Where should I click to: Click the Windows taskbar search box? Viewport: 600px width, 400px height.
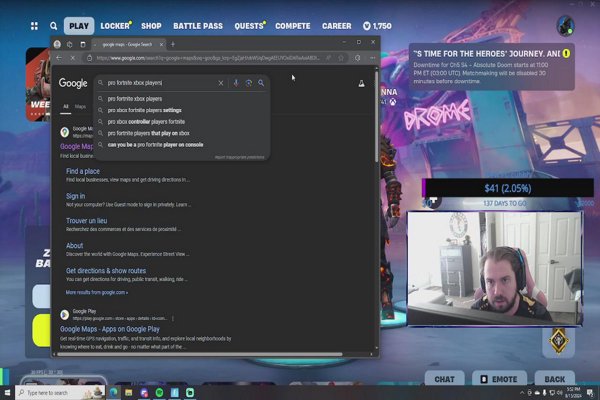click(x=60, y=393)
